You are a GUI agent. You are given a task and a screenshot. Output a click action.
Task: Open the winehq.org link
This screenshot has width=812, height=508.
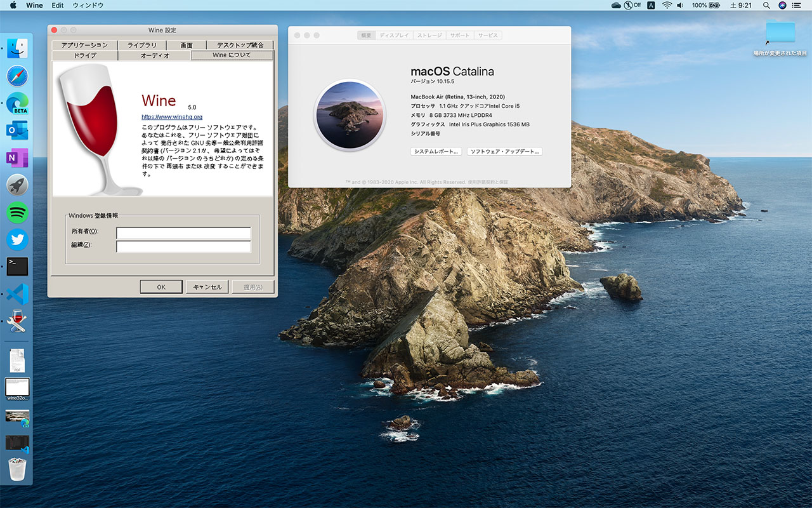(172, 117)
